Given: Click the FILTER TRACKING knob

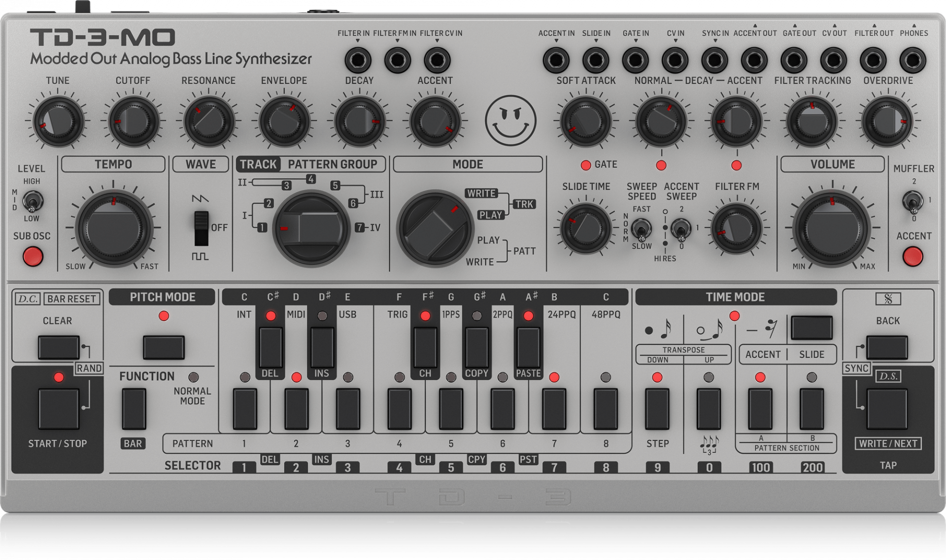Looking at the screenshot, I should point(812,122).
